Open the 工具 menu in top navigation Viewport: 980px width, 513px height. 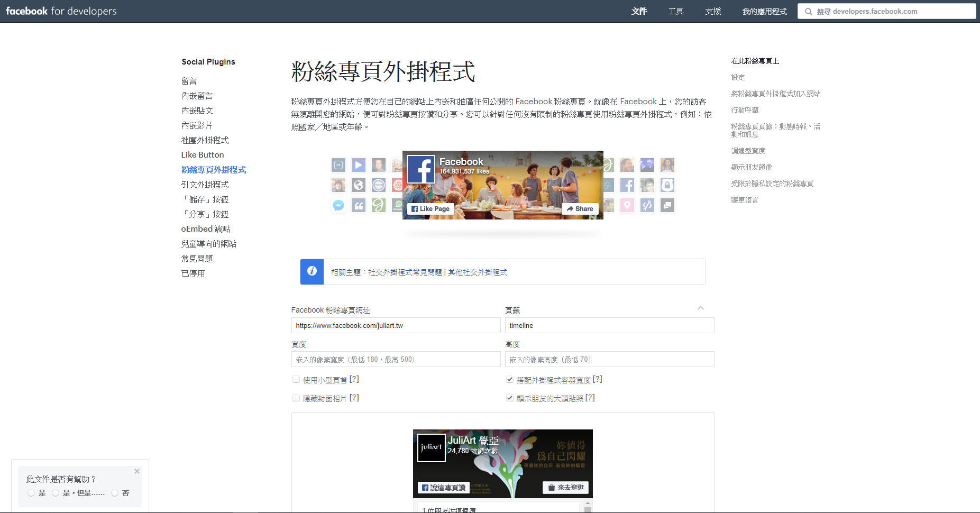[x=675, y=11]
